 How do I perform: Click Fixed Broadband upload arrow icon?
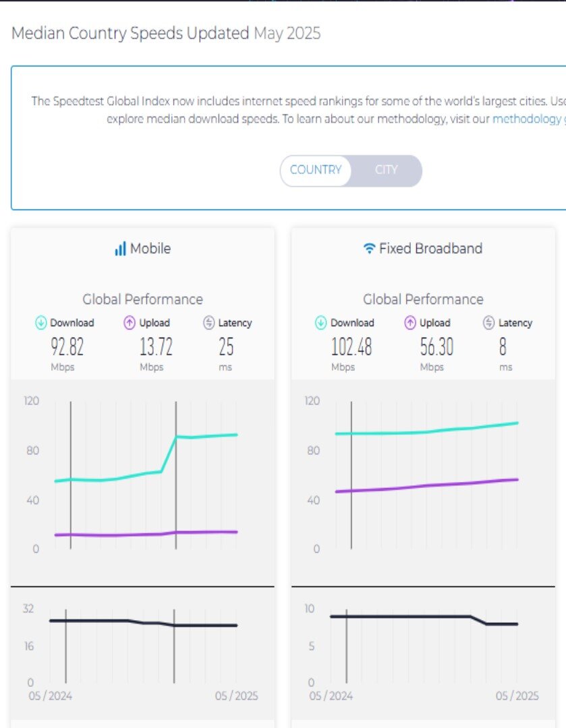[x=410, y=323]
